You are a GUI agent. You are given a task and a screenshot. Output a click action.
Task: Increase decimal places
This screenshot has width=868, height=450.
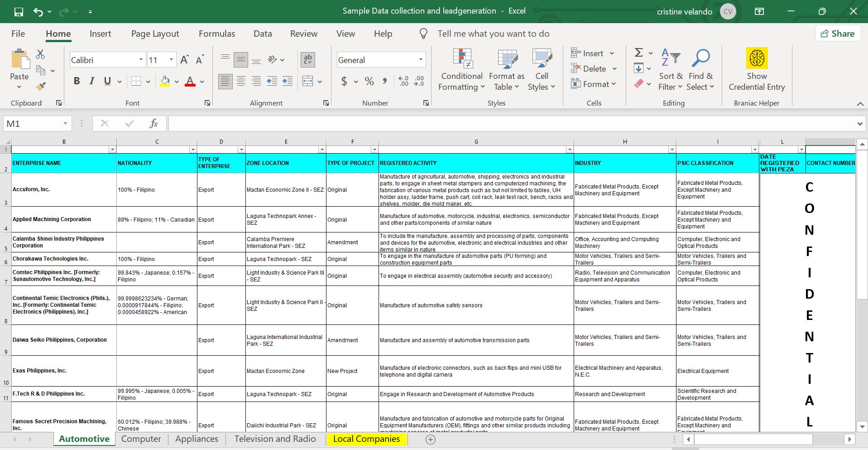coord(403,81)
